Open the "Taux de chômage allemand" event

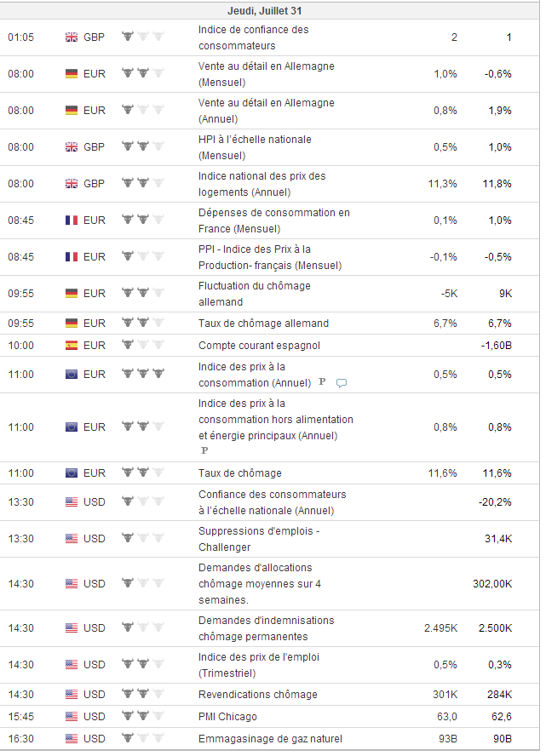click(x=263, y=324)
